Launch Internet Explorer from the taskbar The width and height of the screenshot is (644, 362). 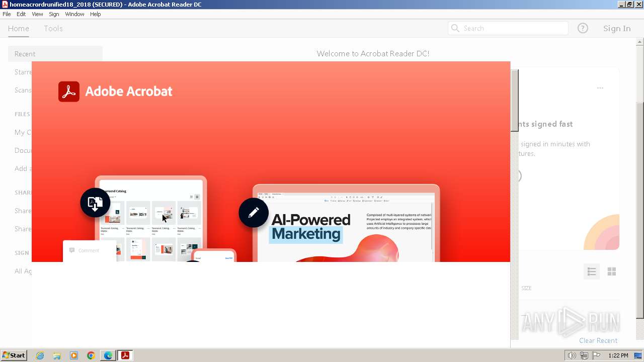(40, 355)
